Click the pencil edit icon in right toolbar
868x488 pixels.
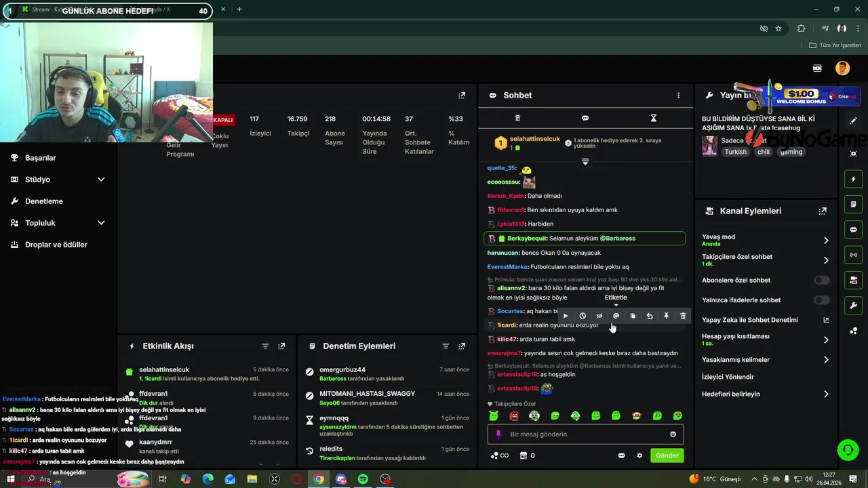pos(854,121)
